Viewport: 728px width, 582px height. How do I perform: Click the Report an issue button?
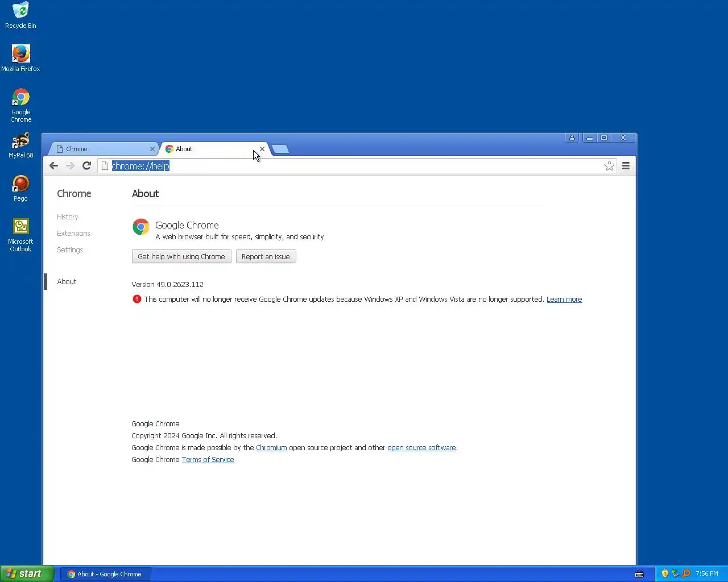click(266, 256)
